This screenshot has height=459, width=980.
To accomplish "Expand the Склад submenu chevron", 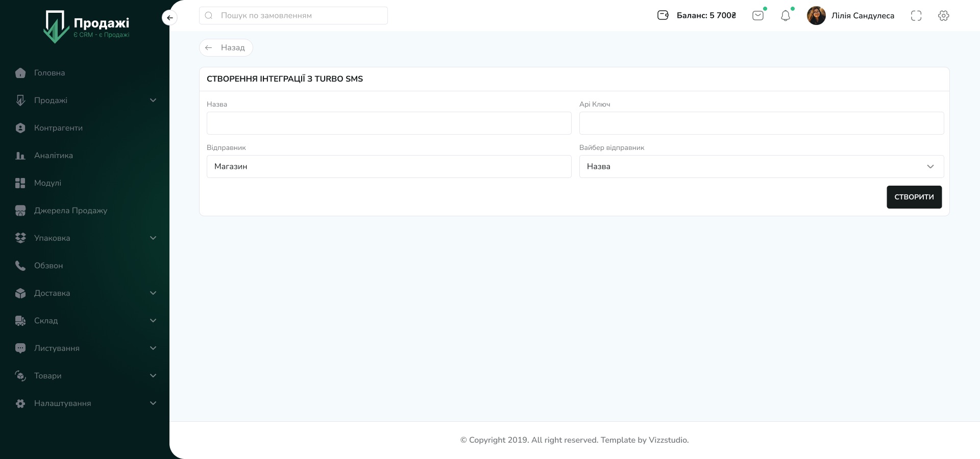I will [153, 321].
